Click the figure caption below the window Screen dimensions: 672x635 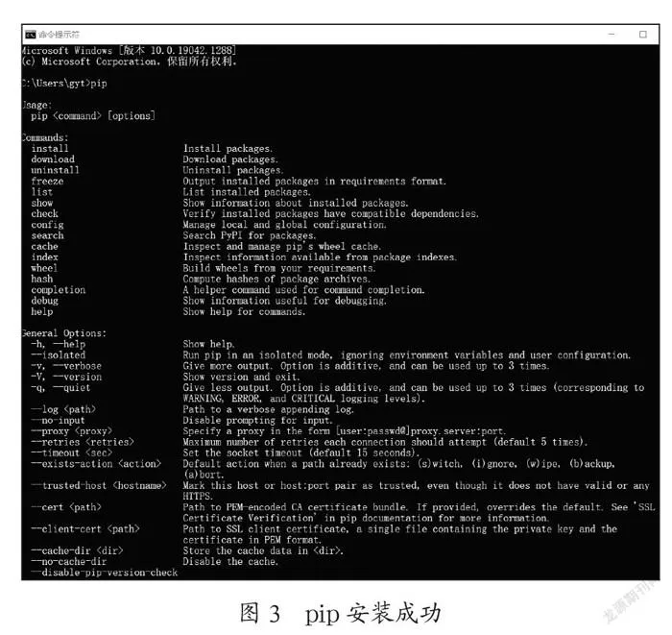click(340, 613)
